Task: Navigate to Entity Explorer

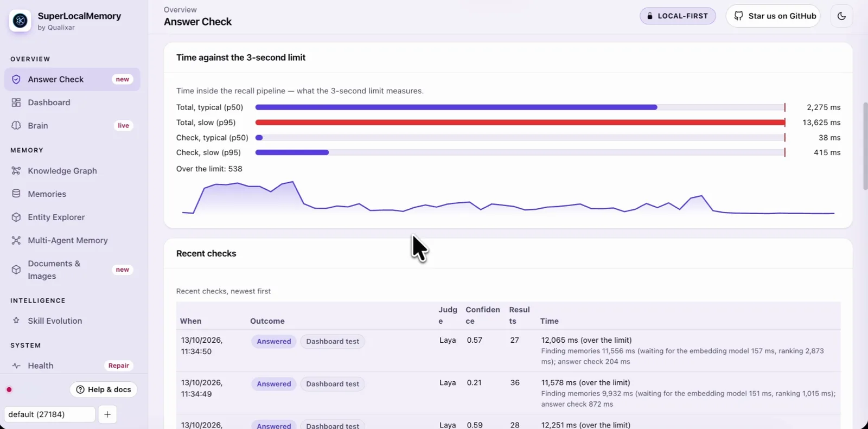Action: [72, 217]
